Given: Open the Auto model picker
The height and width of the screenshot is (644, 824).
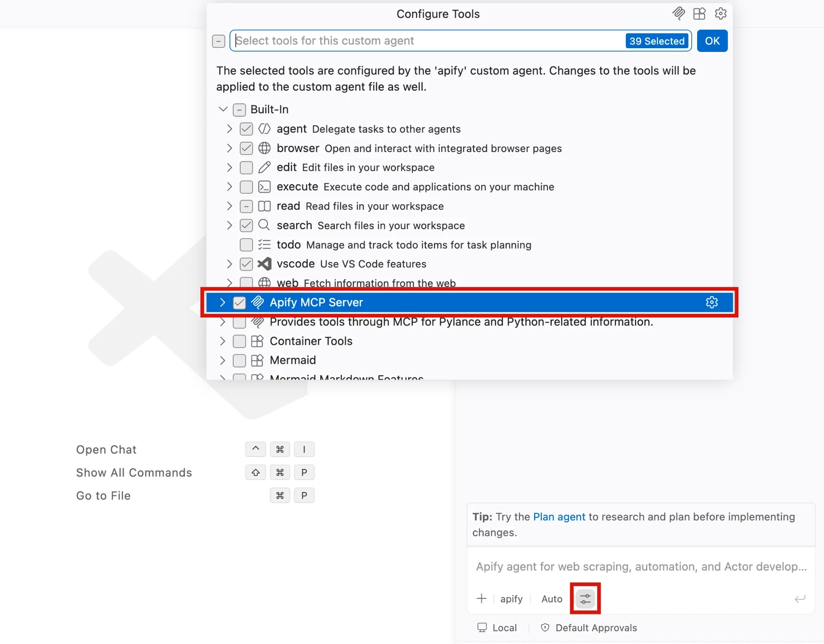Looking at the screenshot, I should (552, 599).
